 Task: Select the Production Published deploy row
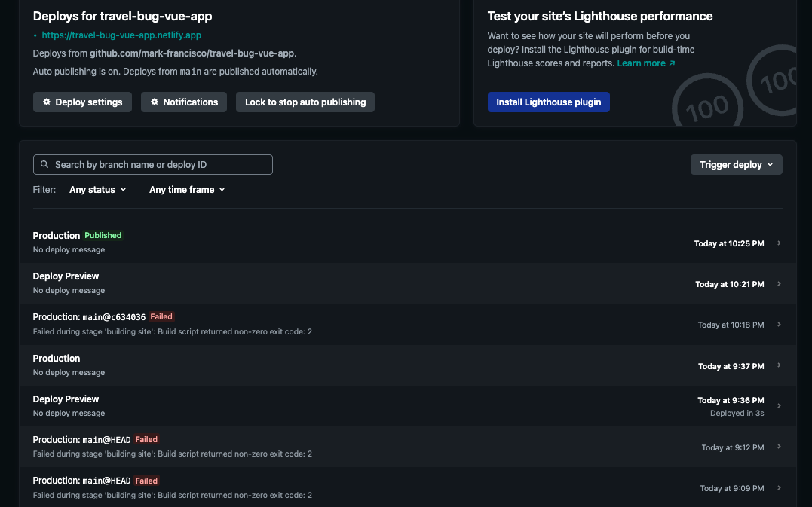tap(377, 243)
